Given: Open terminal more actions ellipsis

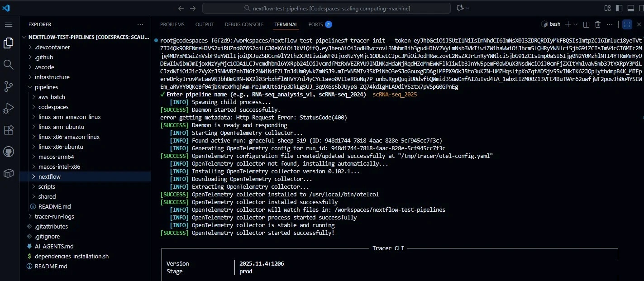Looking at the screenshot, I should [x=610, y=24].
